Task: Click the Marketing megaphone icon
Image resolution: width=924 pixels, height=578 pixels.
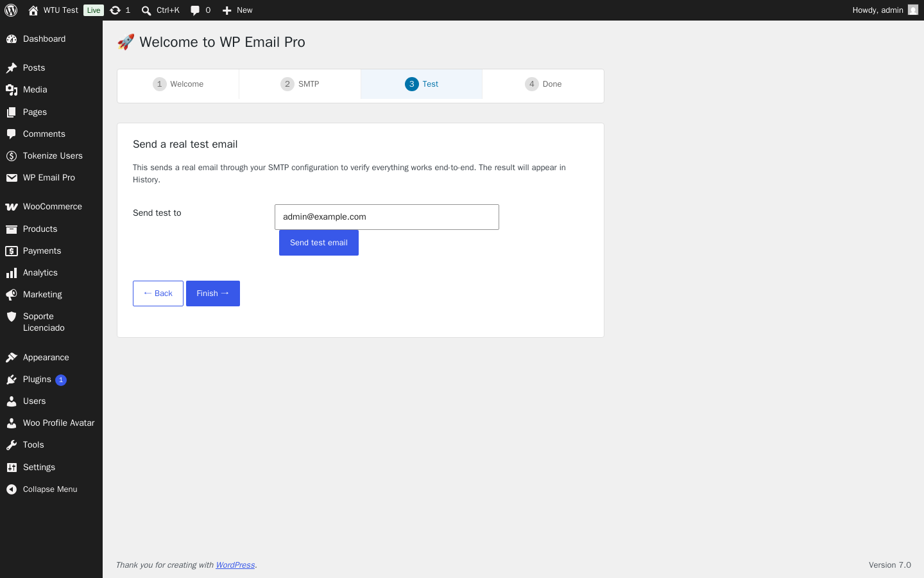Action: point(12,295)
